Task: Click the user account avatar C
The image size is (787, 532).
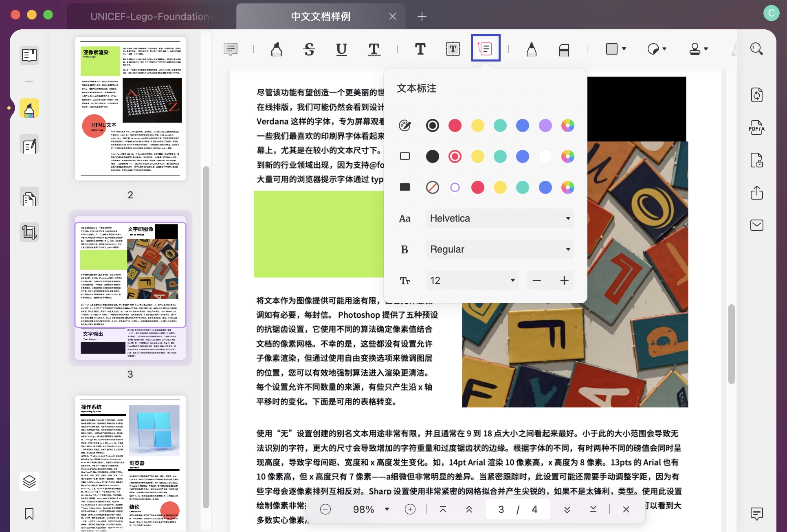Action: tap(771, 13)
